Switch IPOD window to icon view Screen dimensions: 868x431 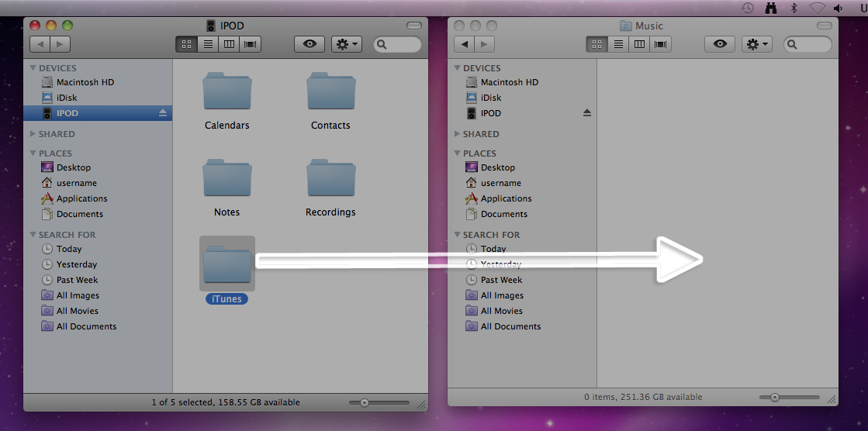click(186, 44)
